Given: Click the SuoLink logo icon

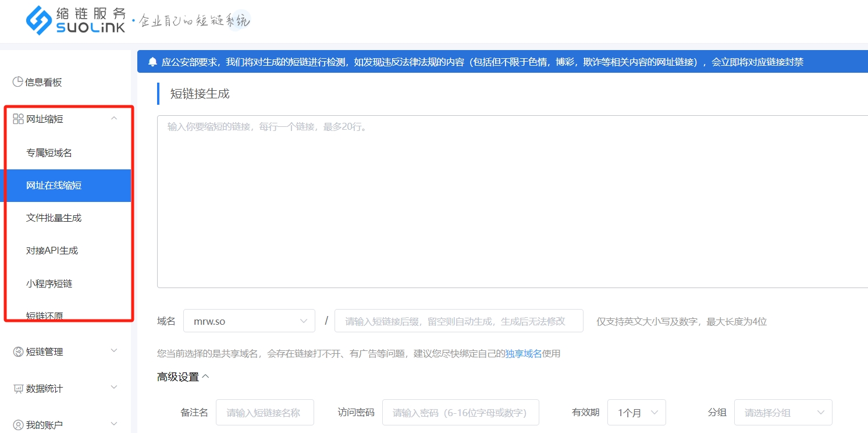Looking at the screenshot, I should coord(39,20).
